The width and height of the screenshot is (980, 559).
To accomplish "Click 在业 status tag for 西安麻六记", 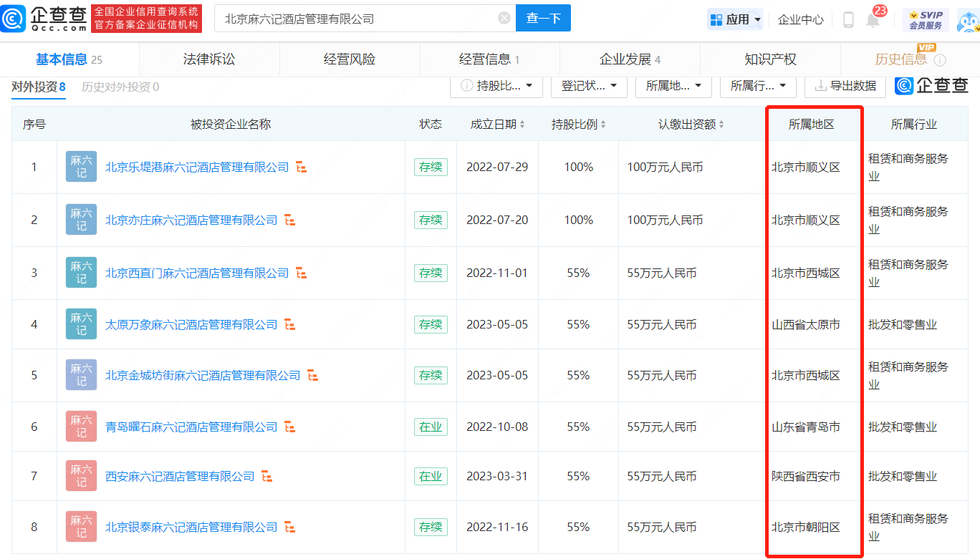I will point(431,477).
